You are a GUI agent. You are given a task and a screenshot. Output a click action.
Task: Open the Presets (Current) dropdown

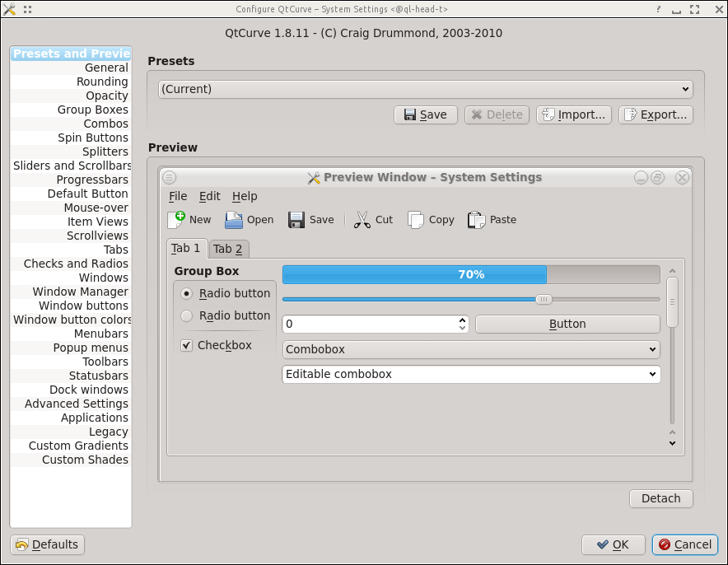(x=425, y=89)
